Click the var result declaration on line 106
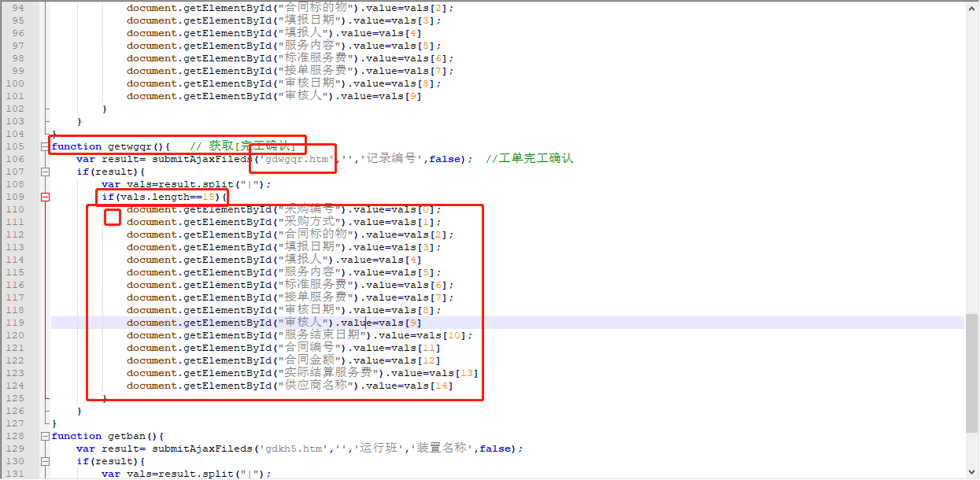Screen dimensions: 980x480 pyautogui.click(x=109, y=159)
